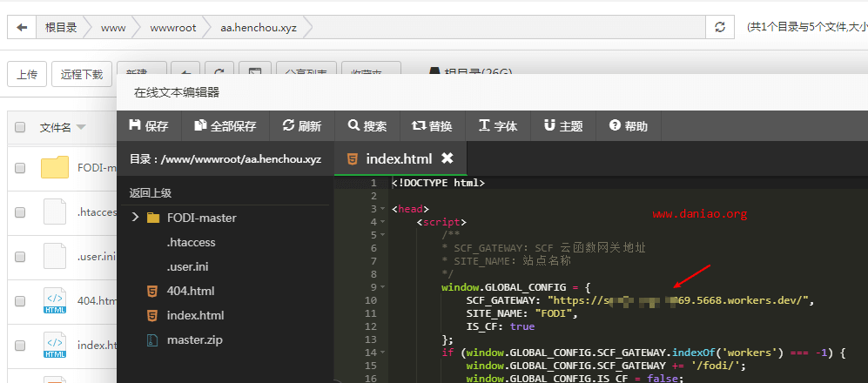Viewport: 868px width, 383px height.
Task: Click the 上传 upload button
Action: coord(27,74)
